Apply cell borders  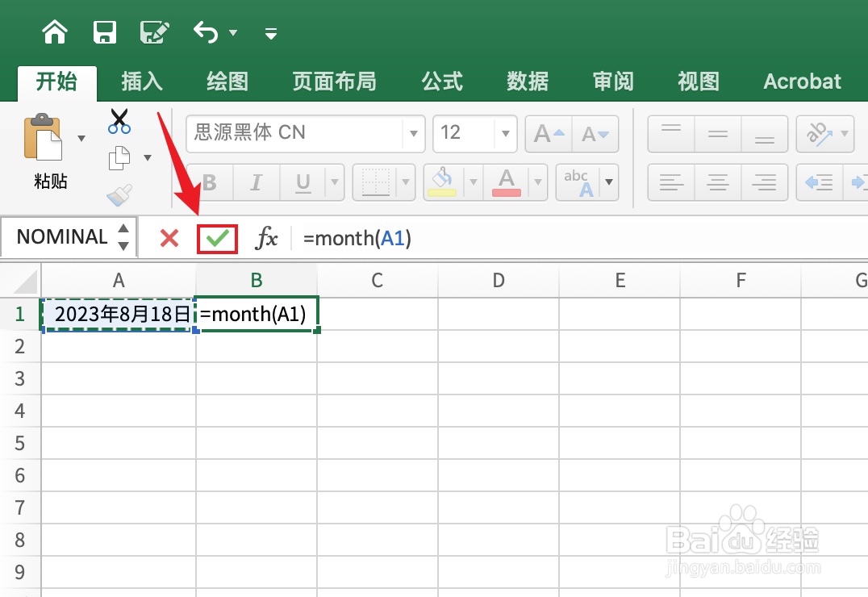376,182
